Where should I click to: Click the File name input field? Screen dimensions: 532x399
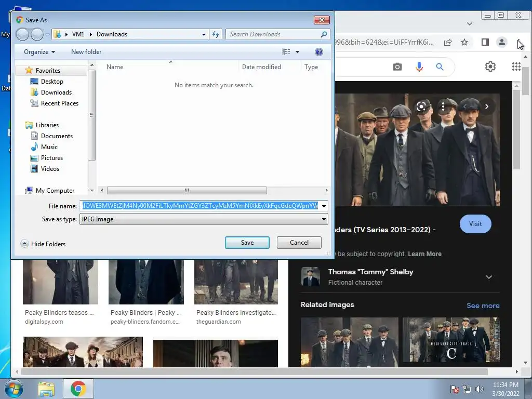click(x=200, y=206)
